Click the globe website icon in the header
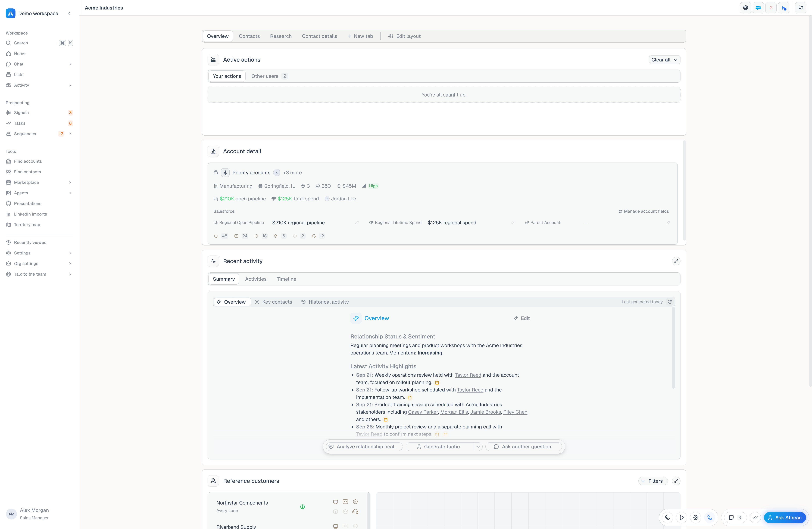Screen dimensions: 812x529 coord(745,8)
